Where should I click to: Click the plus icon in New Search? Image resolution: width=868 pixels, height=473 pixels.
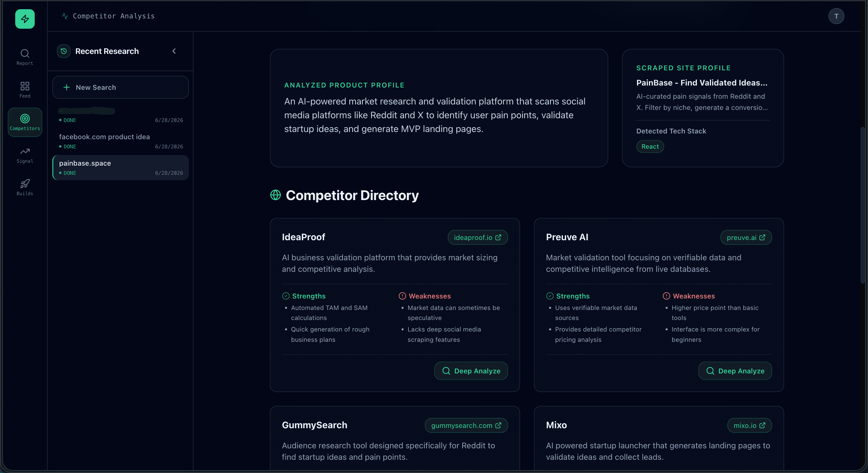[67, 87]
